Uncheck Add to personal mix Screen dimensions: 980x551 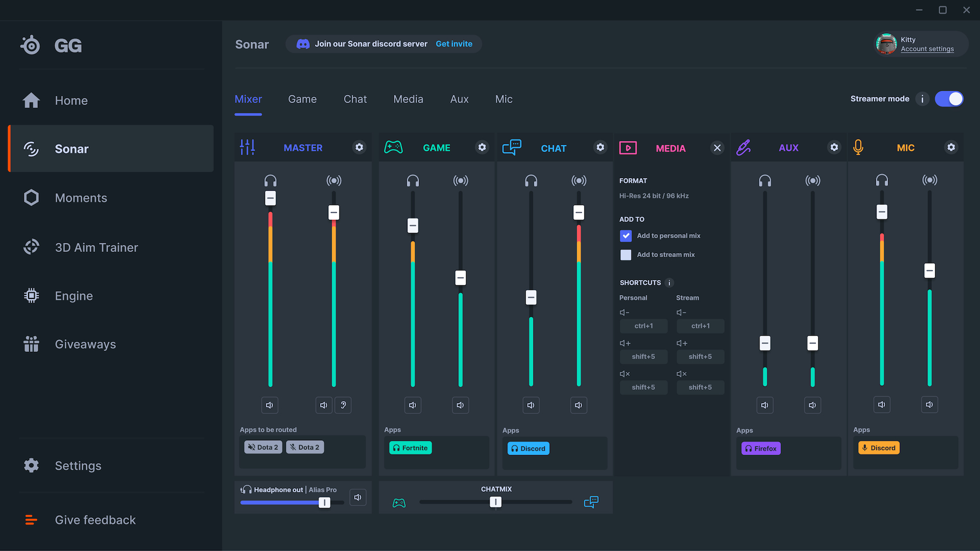click(626, 236)
